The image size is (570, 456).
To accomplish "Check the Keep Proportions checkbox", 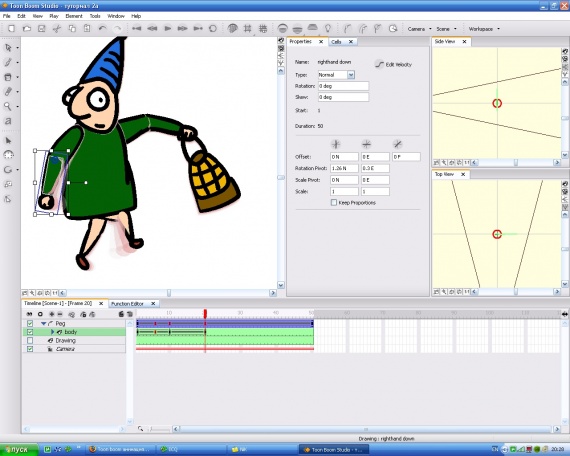I will [334, 203].
